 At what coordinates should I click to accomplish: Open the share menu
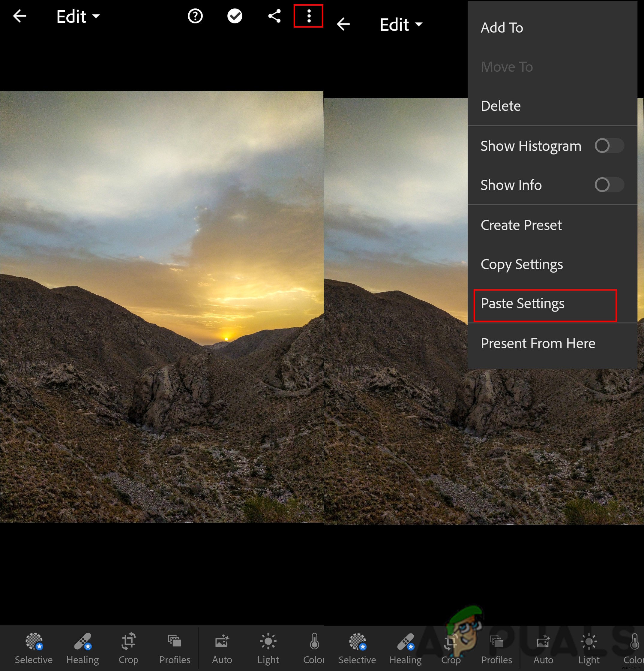coord(273,17)
